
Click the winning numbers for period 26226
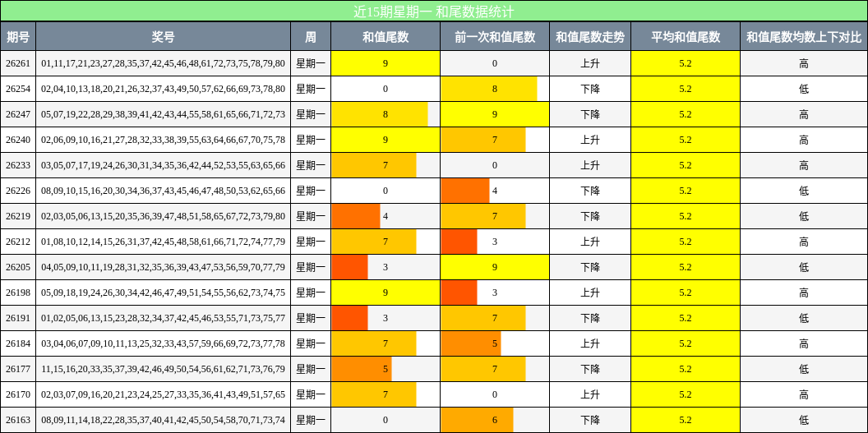(x=164, y=191)
